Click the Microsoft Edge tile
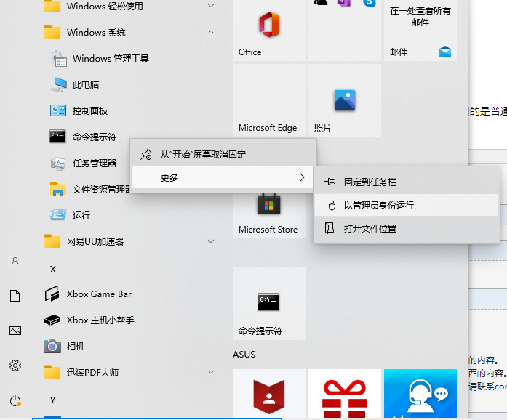The width and height of the screenshot is (507, 420). [269, 100]
